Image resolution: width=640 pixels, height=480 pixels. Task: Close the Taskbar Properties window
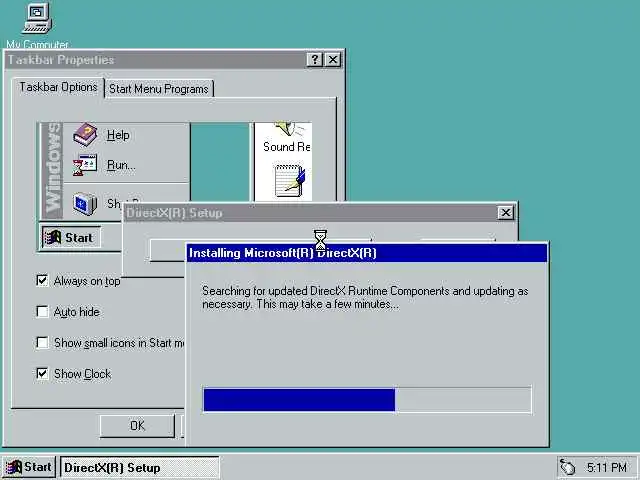(333, 60)
